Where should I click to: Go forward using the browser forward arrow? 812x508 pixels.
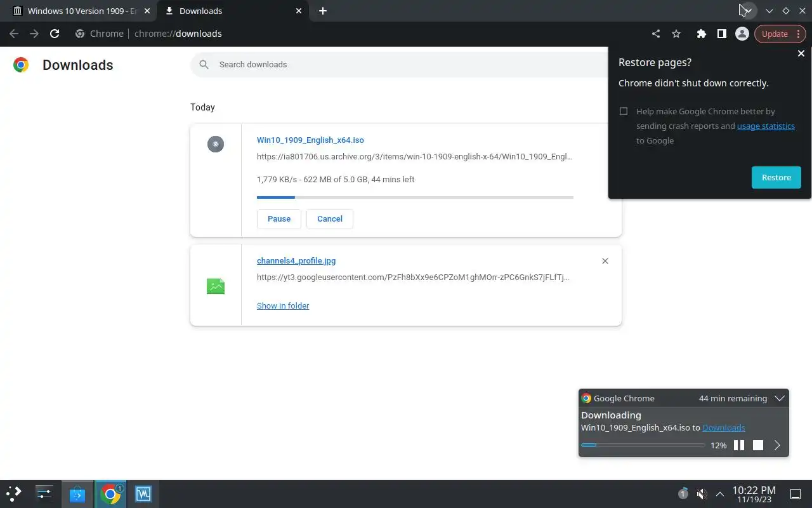point(34,34)
